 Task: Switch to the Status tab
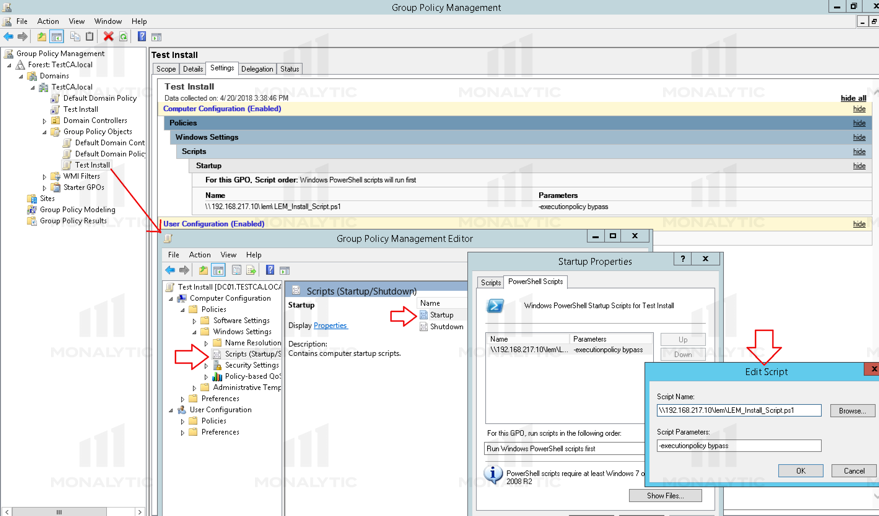pos(289,69)
